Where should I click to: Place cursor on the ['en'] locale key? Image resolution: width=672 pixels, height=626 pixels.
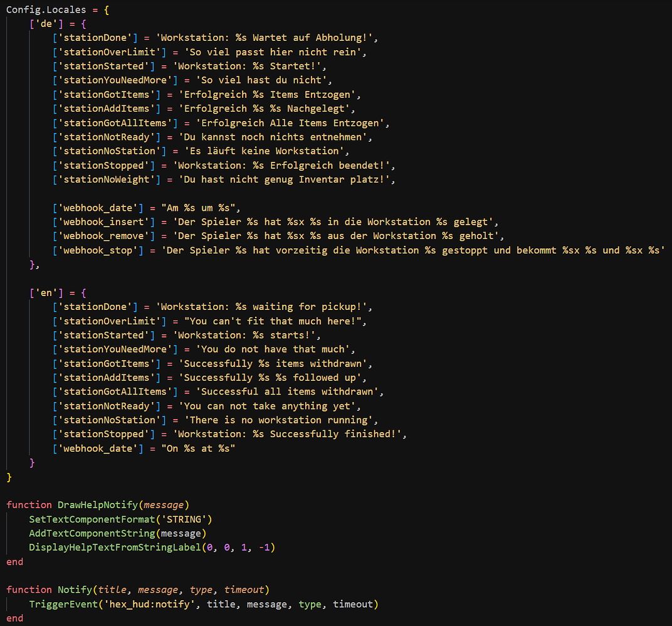44,292
